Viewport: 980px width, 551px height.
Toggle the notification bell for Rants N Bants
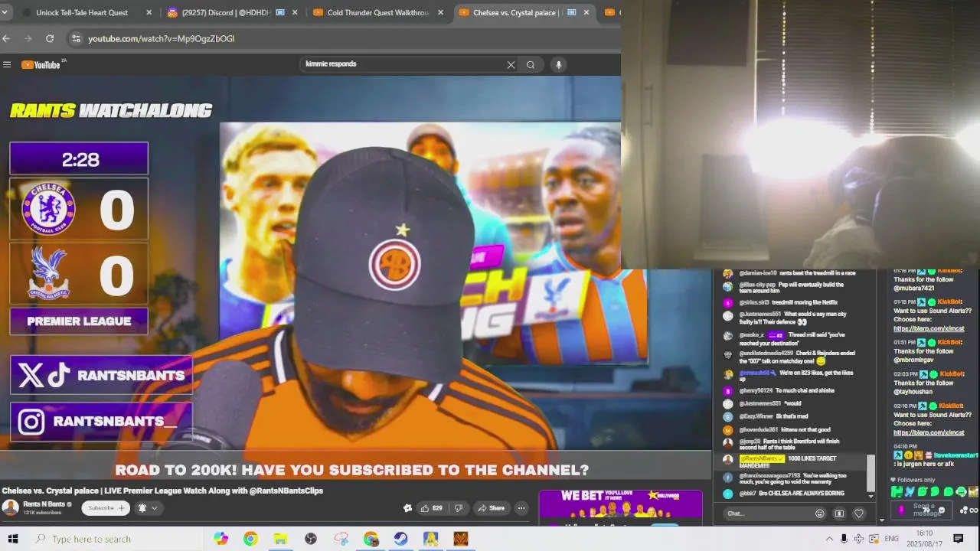142,508
